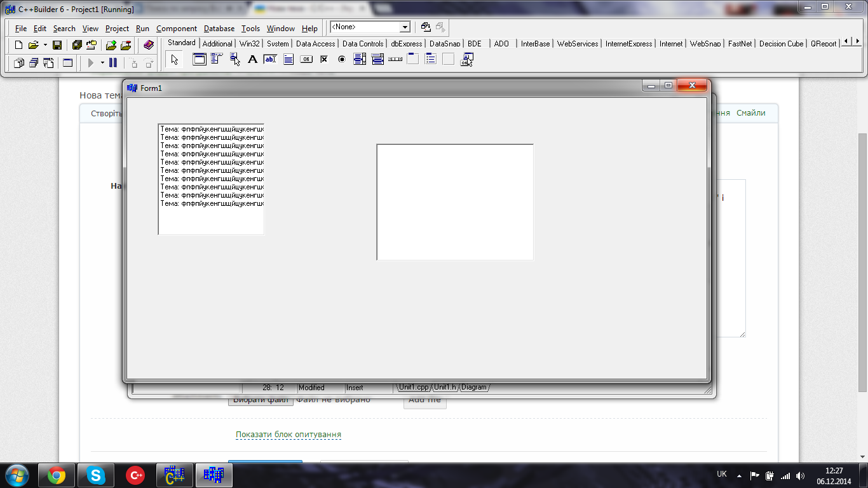Choose the Memo component in Standard palette

tap(288, 60)
